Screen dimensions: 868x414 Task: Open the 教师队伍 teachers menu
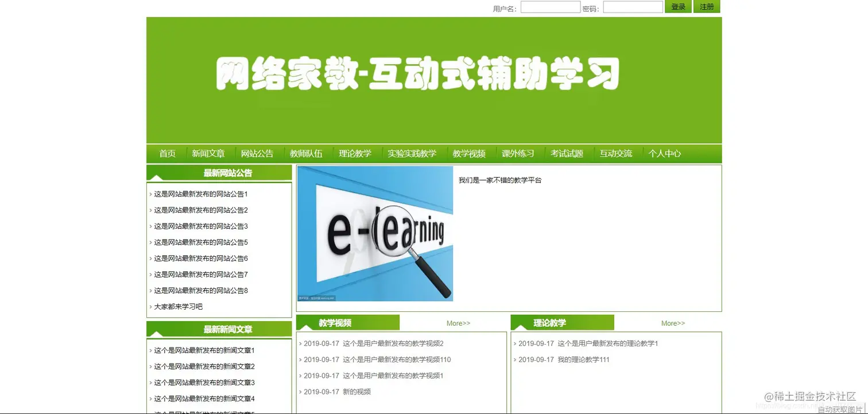[x=307, y=153]
